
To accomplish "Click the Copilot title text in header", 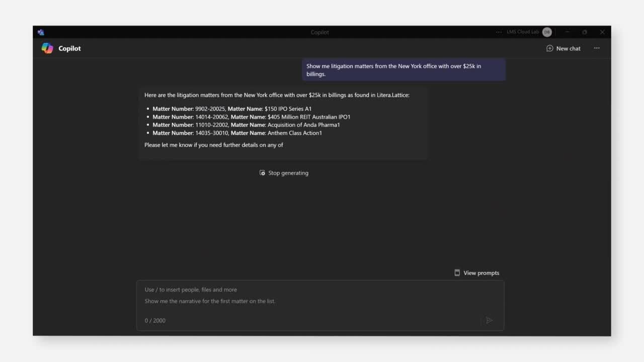I will point(69,48).
